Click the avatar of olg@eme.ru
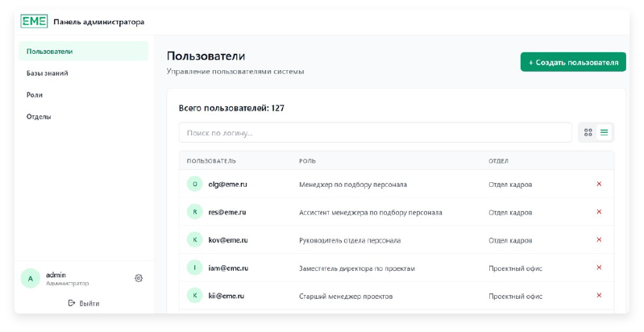Image resolution: width=644 pixels, height=332 pixels. 193,185
